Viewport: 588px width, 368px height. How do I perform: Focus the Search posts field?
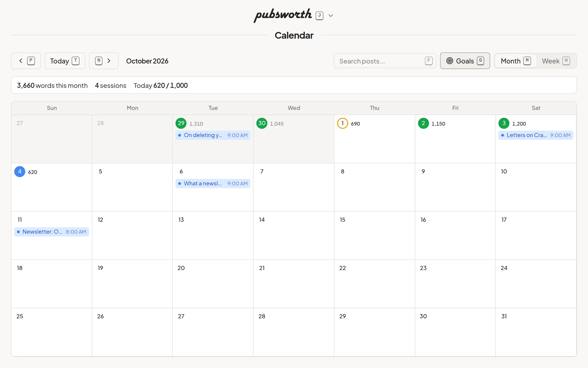coord(385,61)
